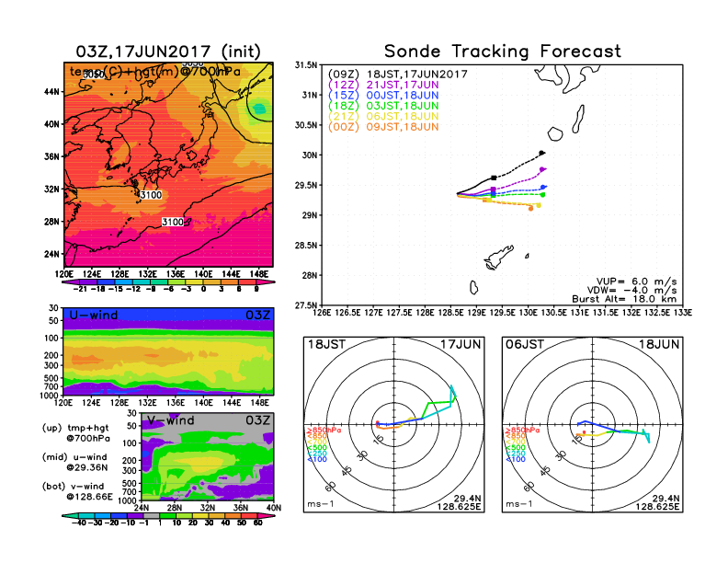This screenshot has height=563, width=728.
Task: Select legend entry "(09Z) 18JST,17JUN2017"
Action: (x=397, y=75)
